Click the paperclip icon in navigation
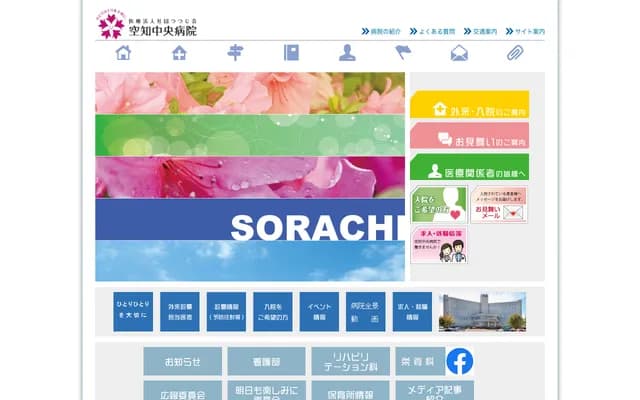The image size is (640, 400). [515, 53]
